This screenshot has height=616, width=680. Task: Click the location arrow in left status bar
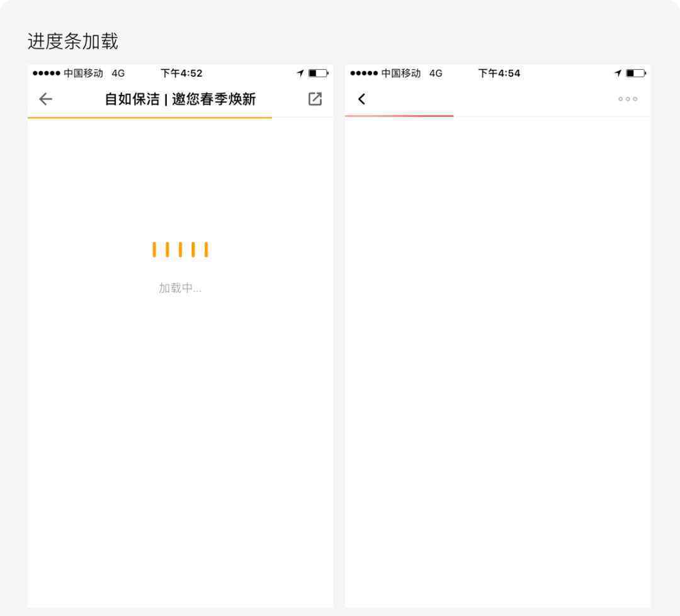300,73
